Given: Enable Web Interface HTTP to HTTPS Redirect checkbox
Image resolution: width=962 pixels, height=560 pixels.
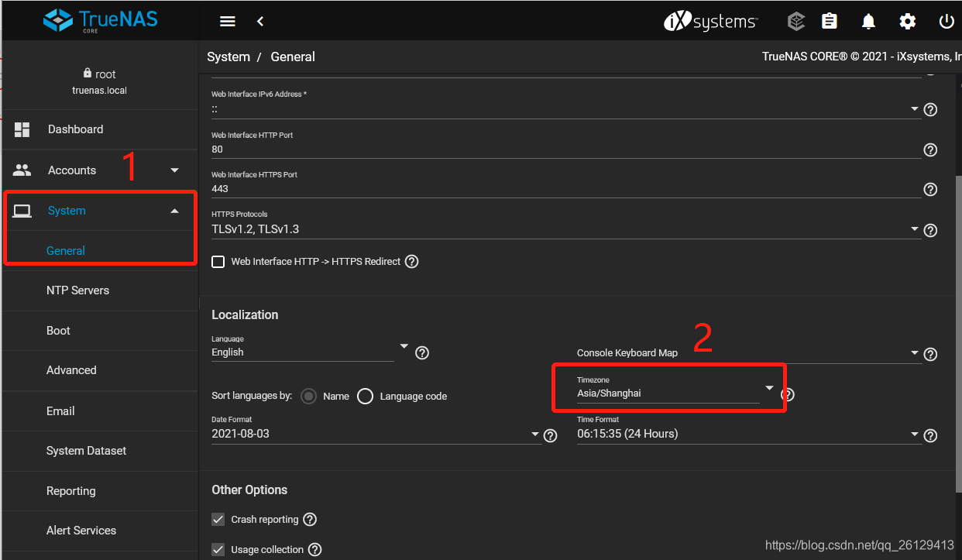Looking at the screenshot, I should coord(218,262).
